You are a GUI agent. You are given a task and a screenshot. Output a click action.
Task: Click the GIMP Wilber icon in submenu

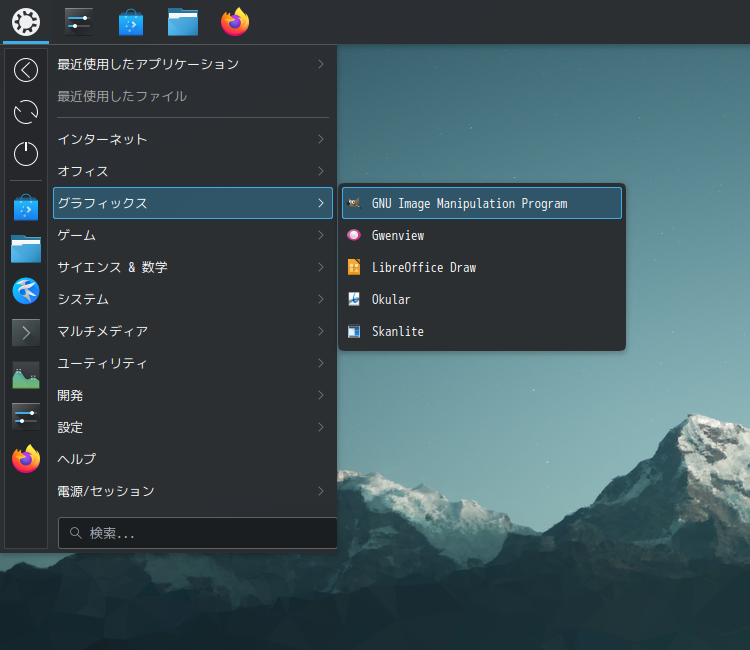(x=354, y=203)
